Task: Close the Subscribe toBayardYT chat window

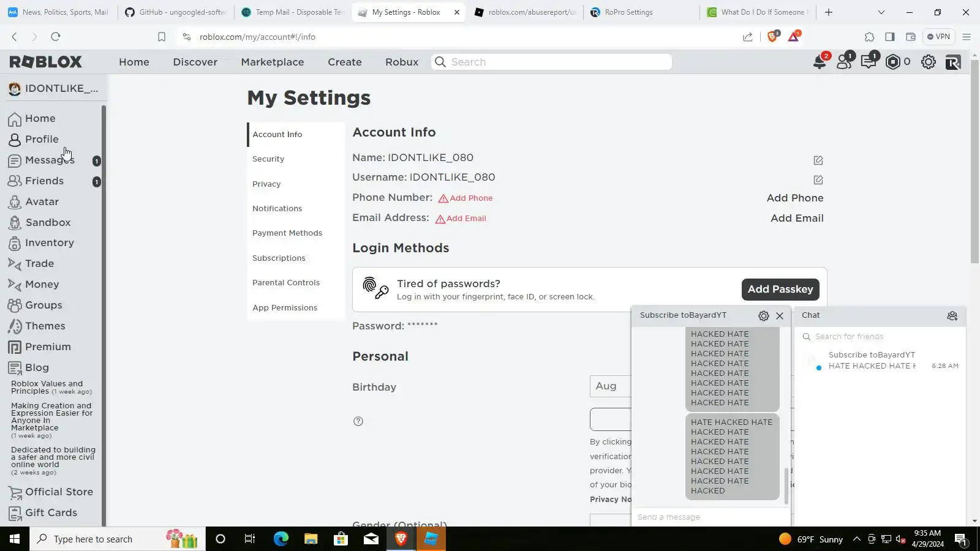Action: point(780,316)
